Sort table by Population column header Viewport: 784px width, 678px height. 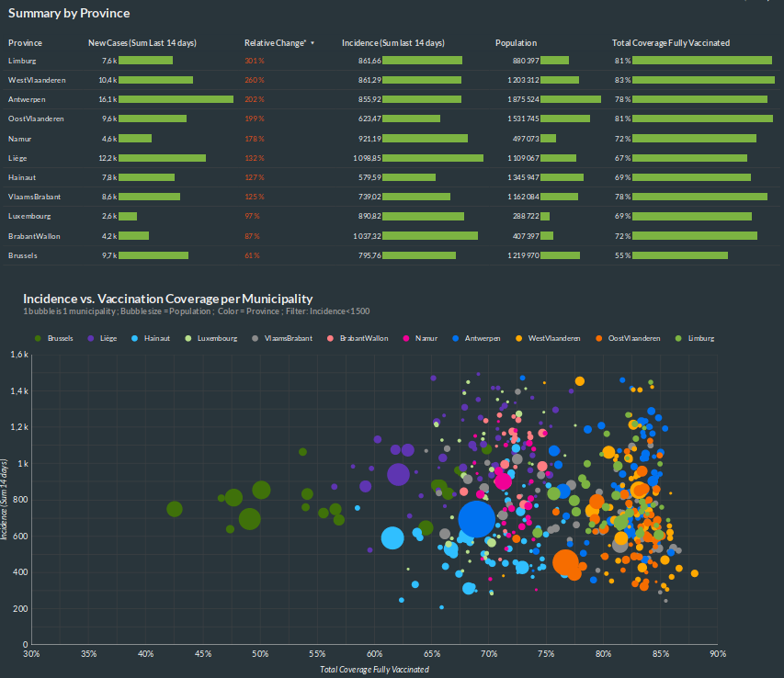[516, 43]
